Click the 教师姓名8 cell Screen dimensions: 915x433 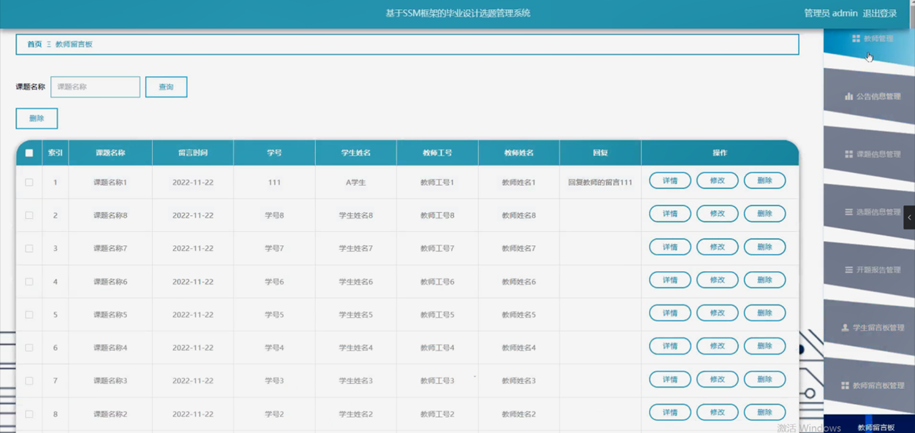(519, 215)
